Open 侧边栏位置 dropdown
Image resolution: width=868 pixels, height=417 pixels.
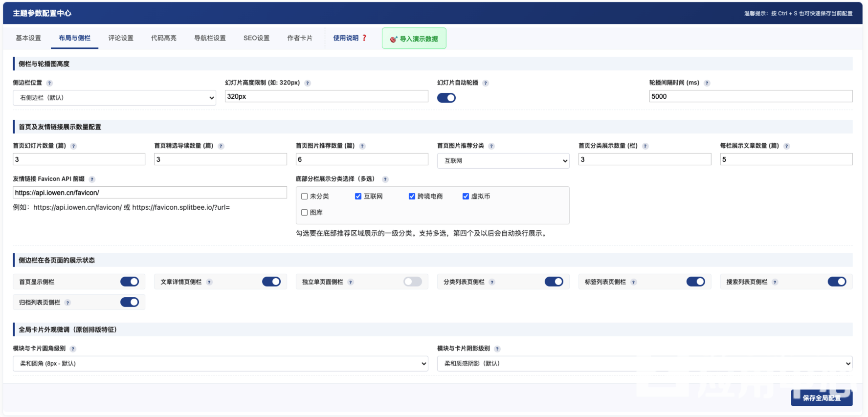114,98
